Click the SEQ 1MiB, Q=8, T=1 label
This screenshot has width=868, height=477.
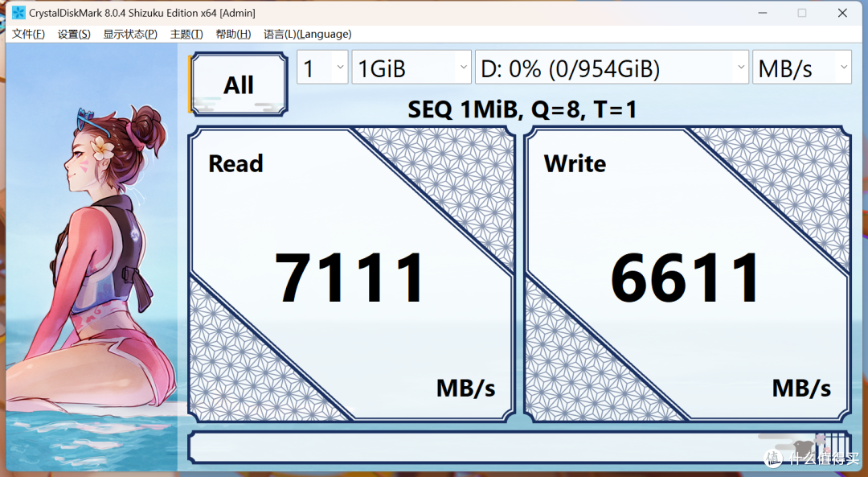click(x=522, y=109)
